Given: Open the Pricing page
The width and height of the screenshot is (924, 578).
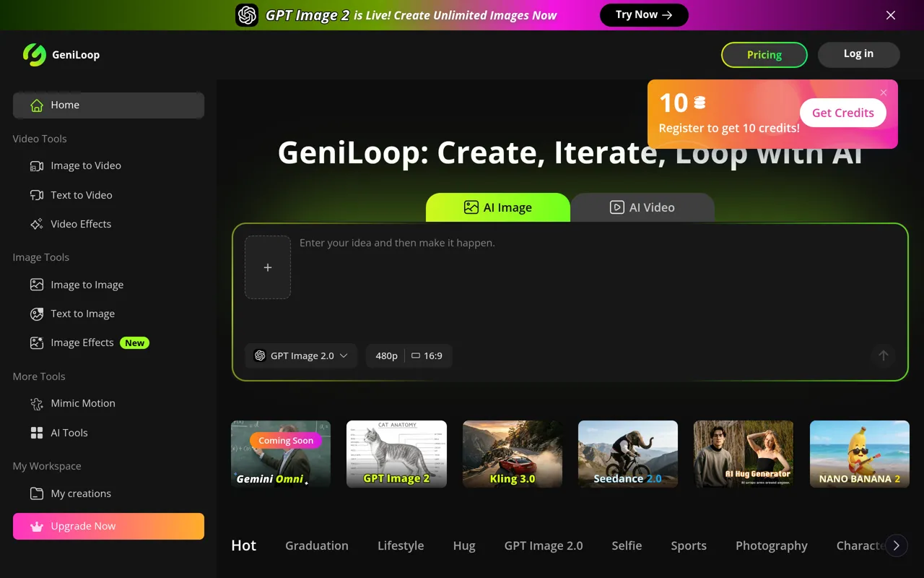Looking at the screenshot, I should pos(764,55).
